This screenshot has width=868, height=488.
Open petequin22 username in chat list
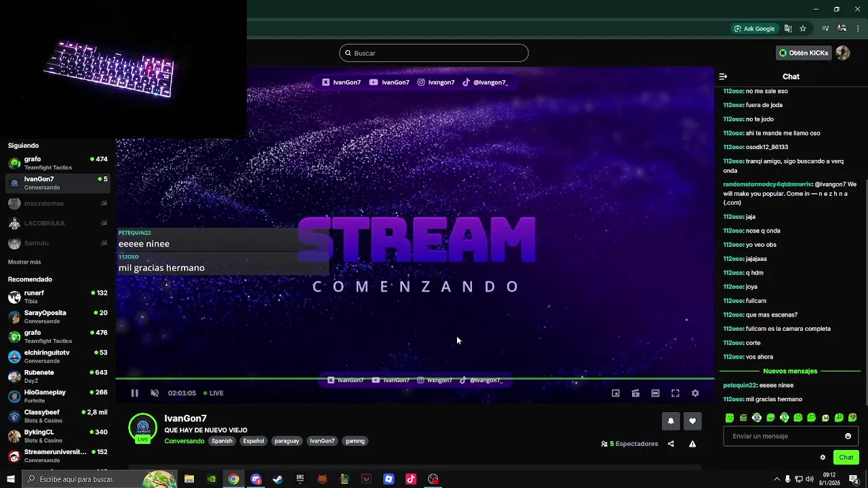tap(739, 385)
